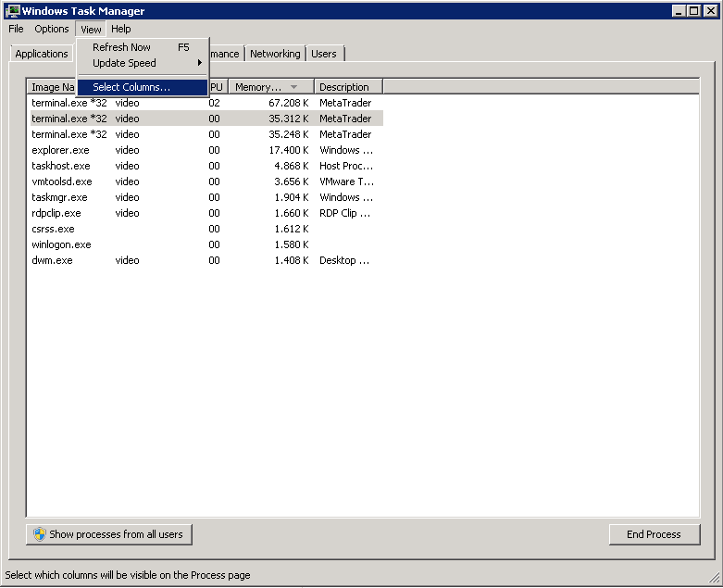
Task: Click video user name in explorer.exe row
Action: pos(127,150)
